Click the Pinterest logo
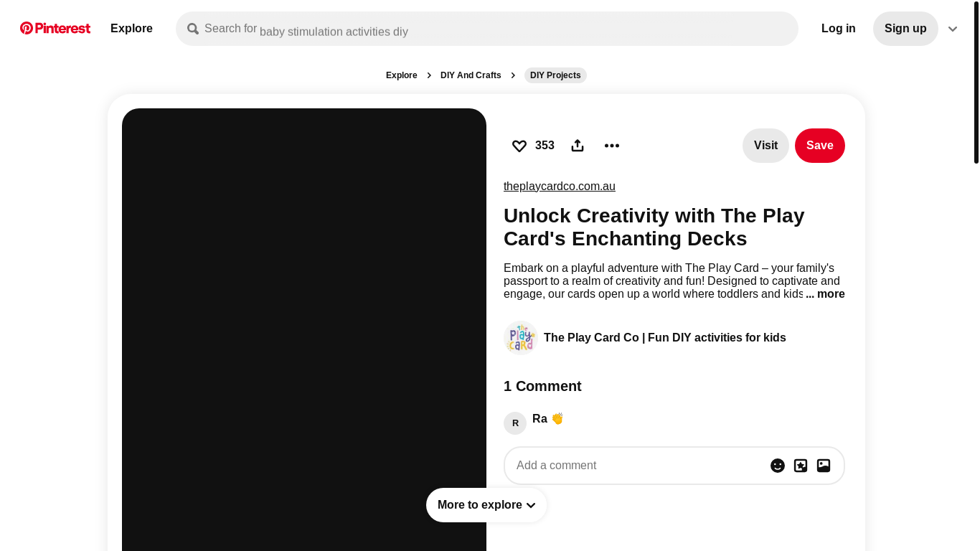980x551 pixels. [x=55, y=29]
